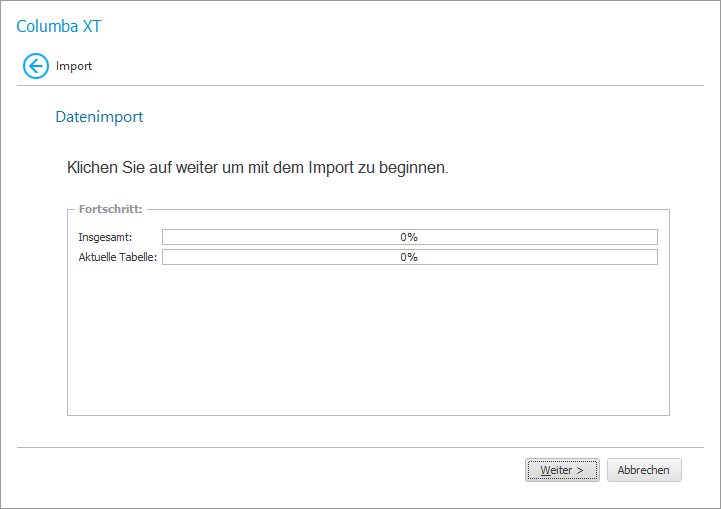Click the word 'beginnen' in the instruction
The height and width of the screenshot is (509, 721).
413,168
